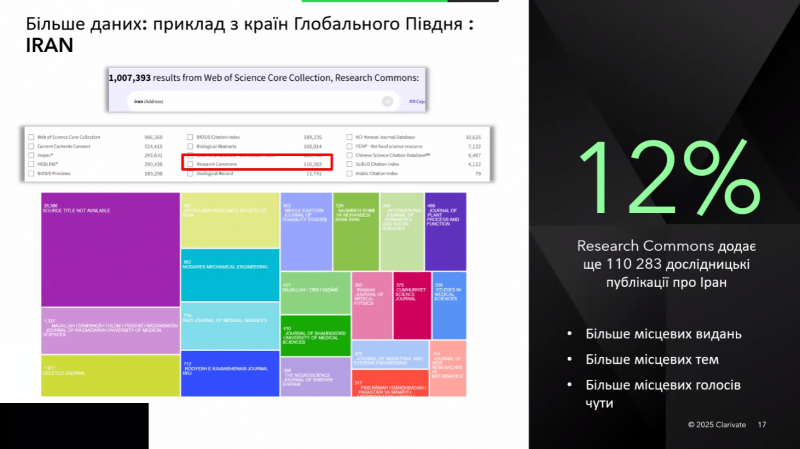Viewport: 800px width, 449px height.
Task: Enable the SciELO Citation Index checkbox
Action: tap(348, 163)
